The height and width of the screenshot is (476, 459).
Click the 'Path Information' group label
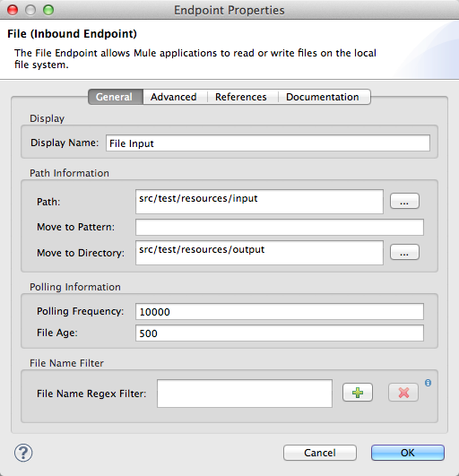69,173
